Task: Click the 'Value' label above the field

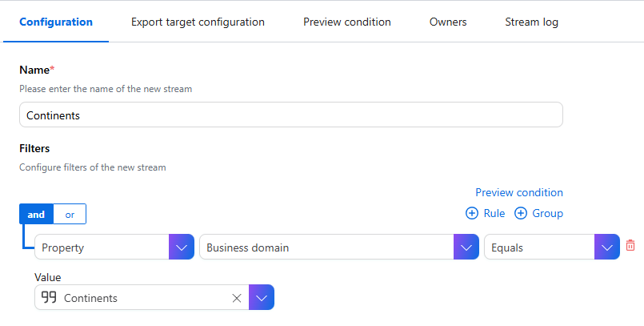Action: pos(48,277)
